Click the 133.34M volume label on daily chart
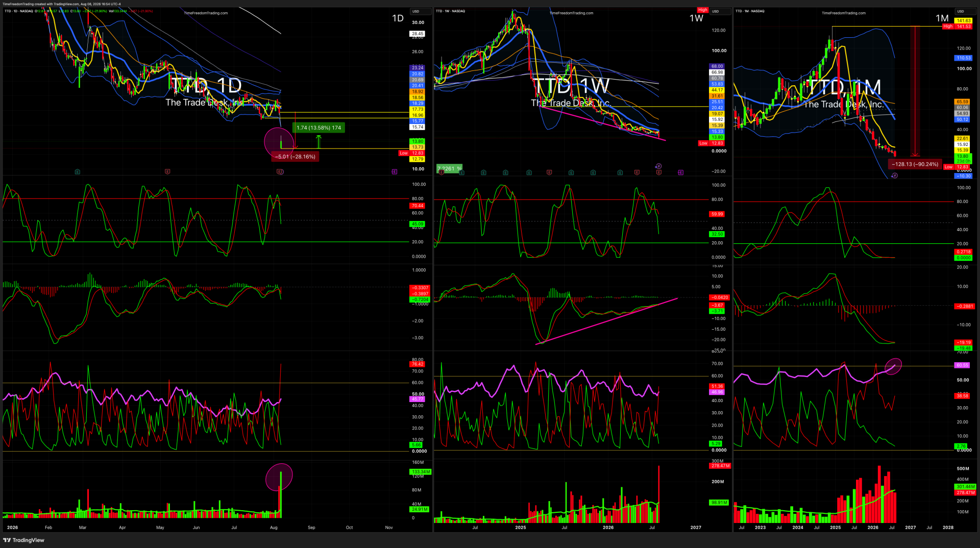The image size is (980, 548). [x=420, y=472]
